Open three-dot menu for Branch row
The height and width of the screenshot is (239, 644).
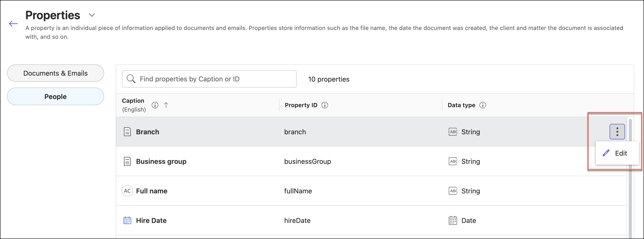click(617, 132)
